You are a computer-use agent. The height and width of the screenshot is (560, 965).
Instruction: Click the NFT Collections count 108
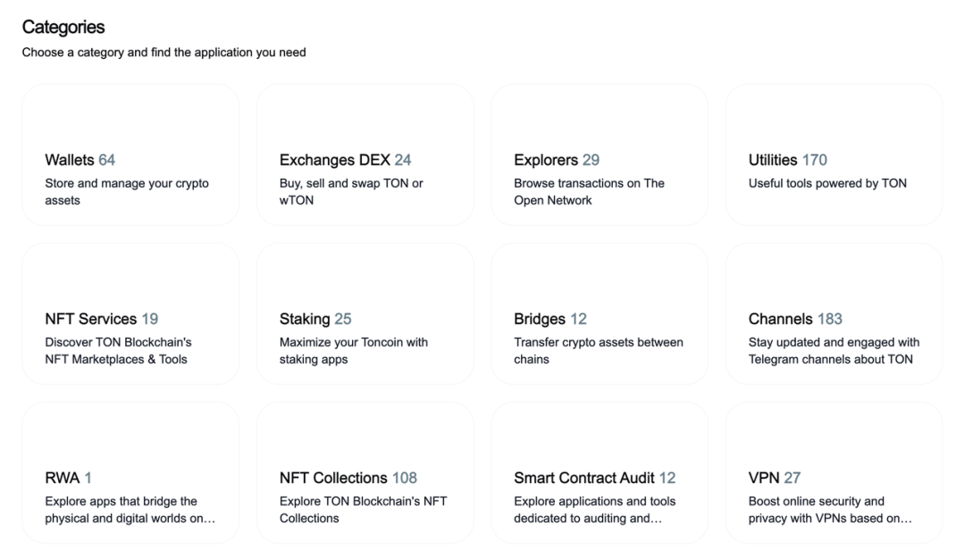pos(405,479)
